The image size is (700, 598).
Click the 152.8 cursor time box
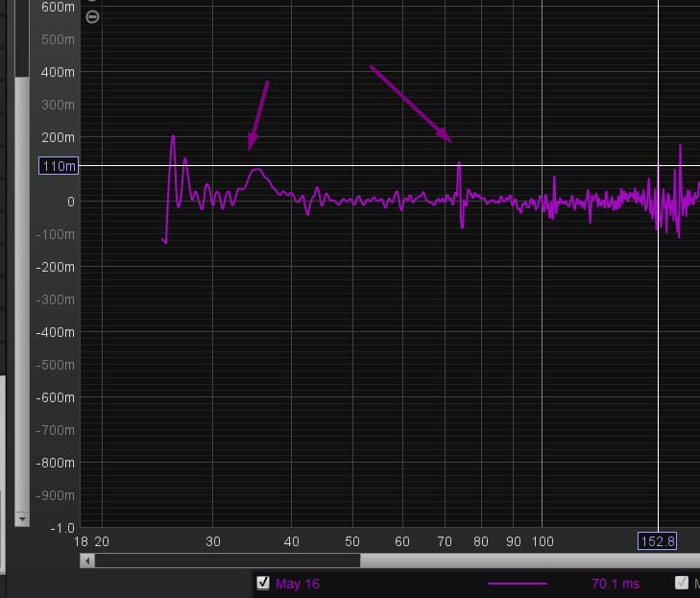point(657,541)
